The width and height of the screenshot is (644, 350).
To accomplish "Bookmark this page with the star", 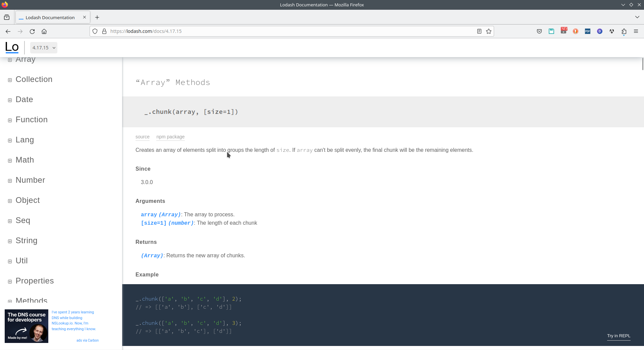I will pyautogui.click(x=489, y=31).
